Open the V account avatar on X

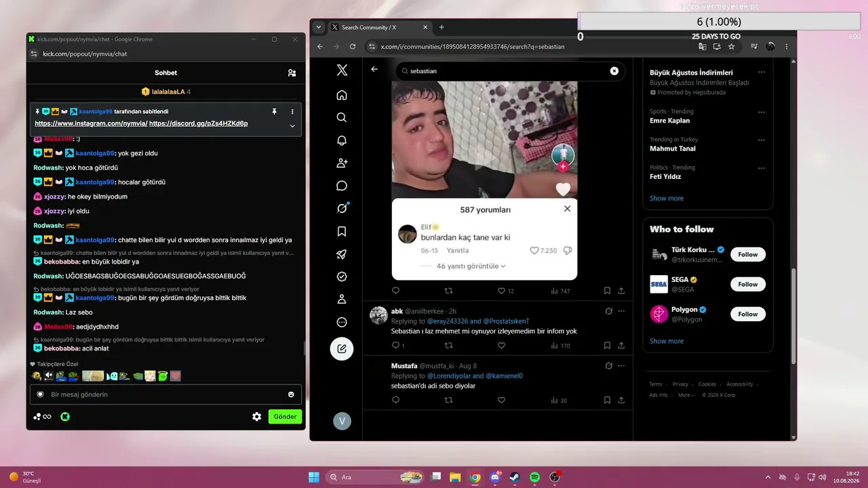point(342,421)
